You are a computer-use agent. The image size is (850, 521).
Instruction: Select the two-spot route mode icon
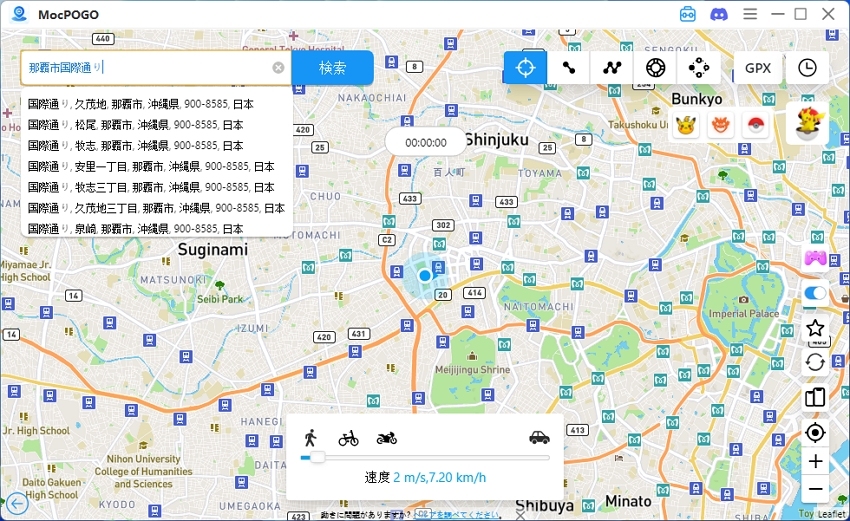click(x=568, y=68)
